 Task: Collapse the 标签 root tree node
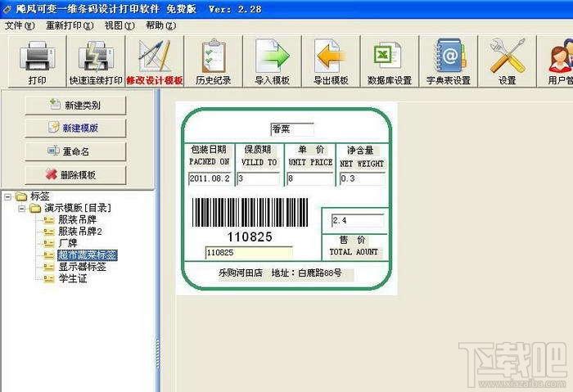tap(7, 197)
